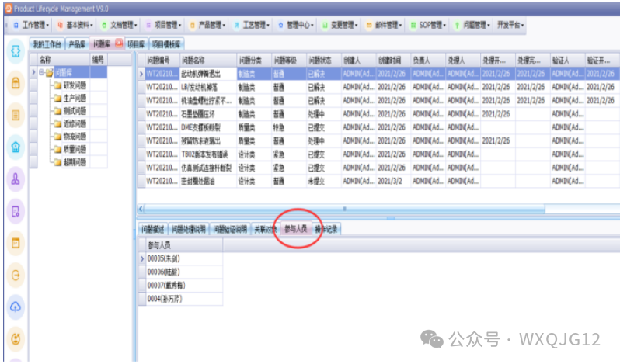
Task: Sort by the 创建时间 column header
Action: 393,60
